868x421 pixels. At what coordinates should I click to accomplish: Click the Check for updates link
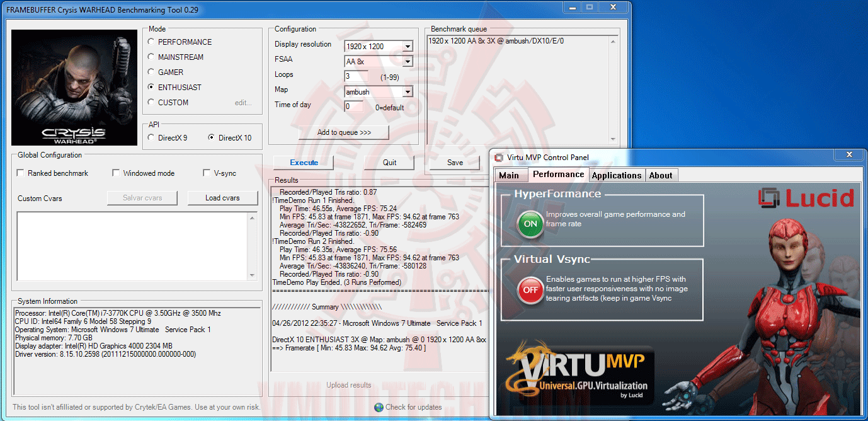414,407
